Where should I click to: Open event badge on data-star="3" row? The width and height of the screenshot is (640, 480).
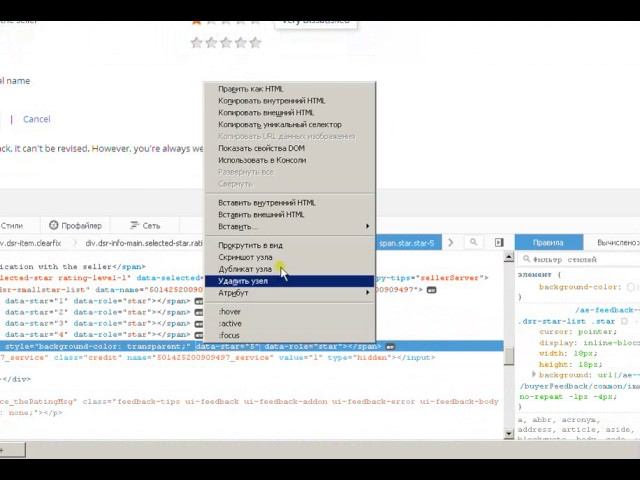(199, 324)
